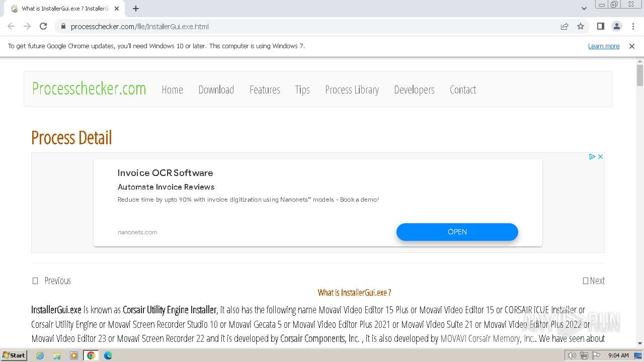The width and height of the screenshot is (644, 362).
Task: Launch Internet Explorer from the taskbar
Action: click(40, 355)
